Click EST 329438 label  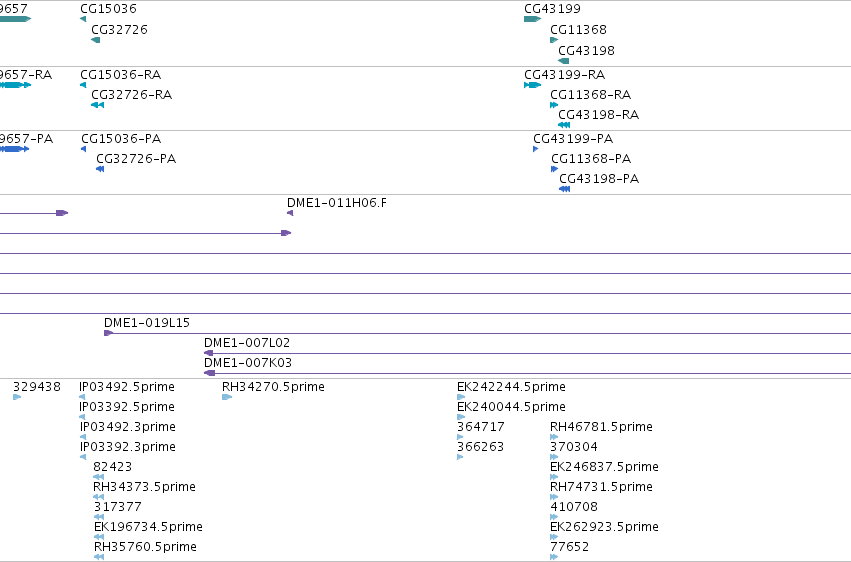[x=37, y=386]
